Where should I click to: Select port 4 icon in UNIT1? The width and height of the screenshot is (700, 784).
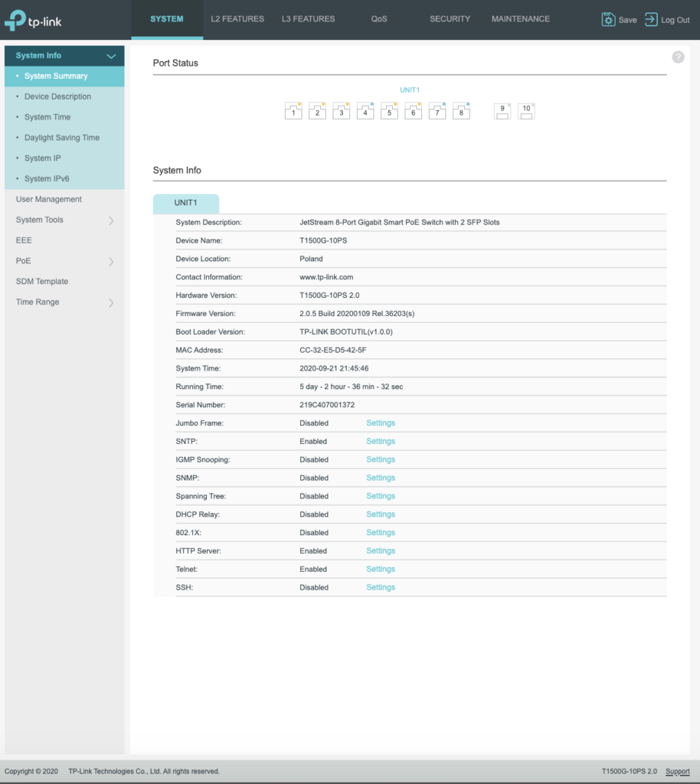pos(365,111)
